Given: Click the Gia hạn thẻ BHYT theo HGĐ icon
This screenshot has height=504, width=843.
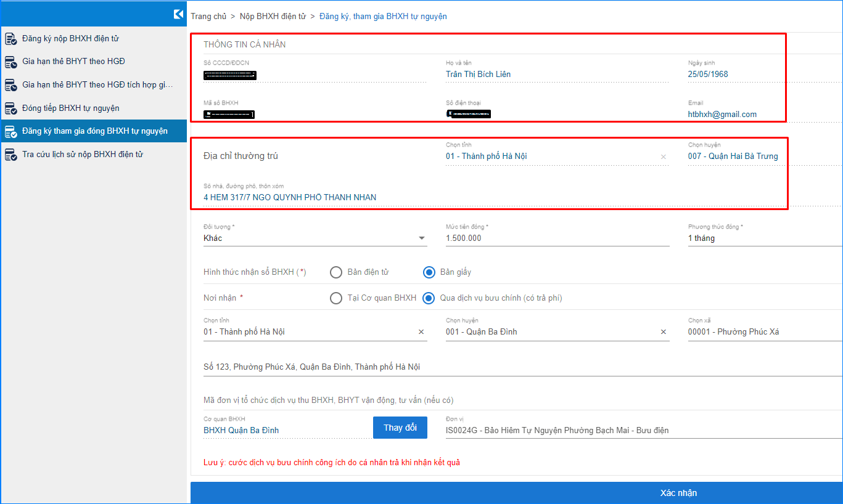Looking at the screenshot, I should [x=10, y=62].
